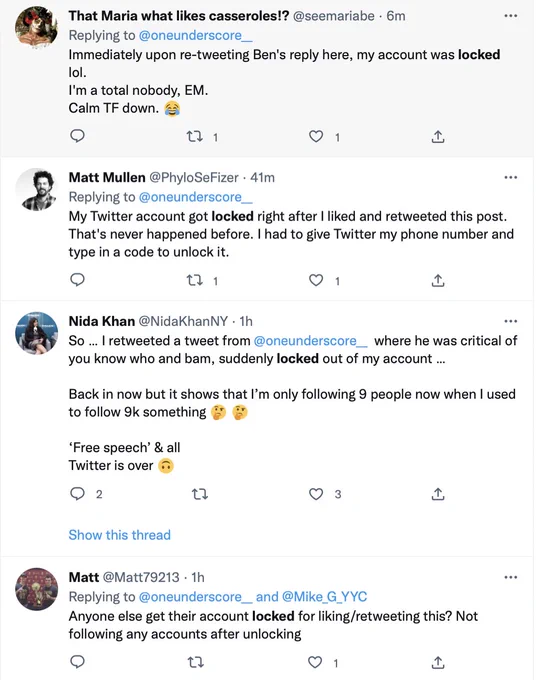Share Matt79213's tweet via share icon

tap(438, 662)
